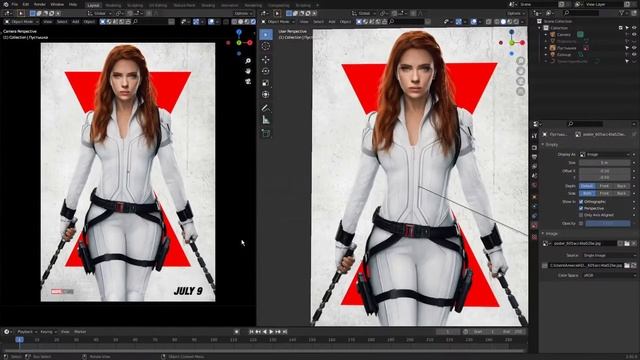Screen dimensions: 640x360
Task: Click the Blender logo icon in menu bar
Action: (x=6, y=4)
